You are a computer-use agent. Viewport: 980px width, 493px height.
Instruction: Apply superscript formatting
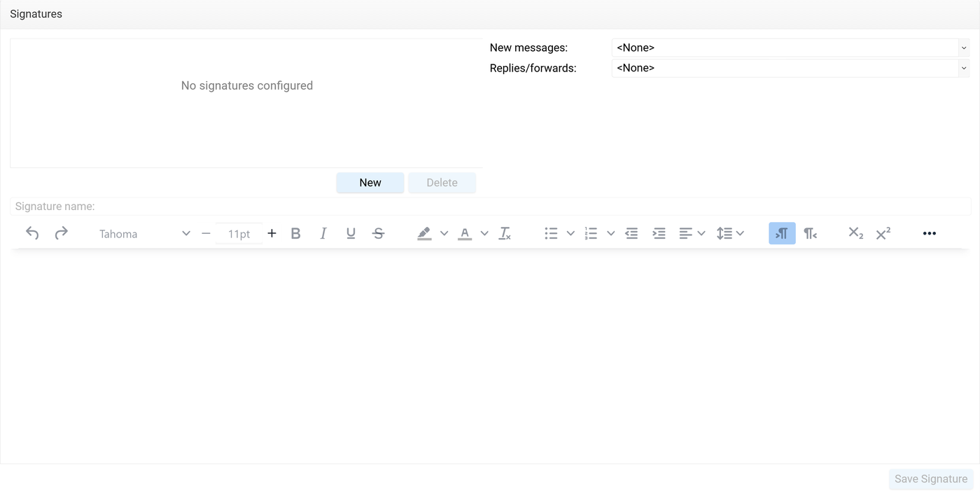click(x=883, y=233)
